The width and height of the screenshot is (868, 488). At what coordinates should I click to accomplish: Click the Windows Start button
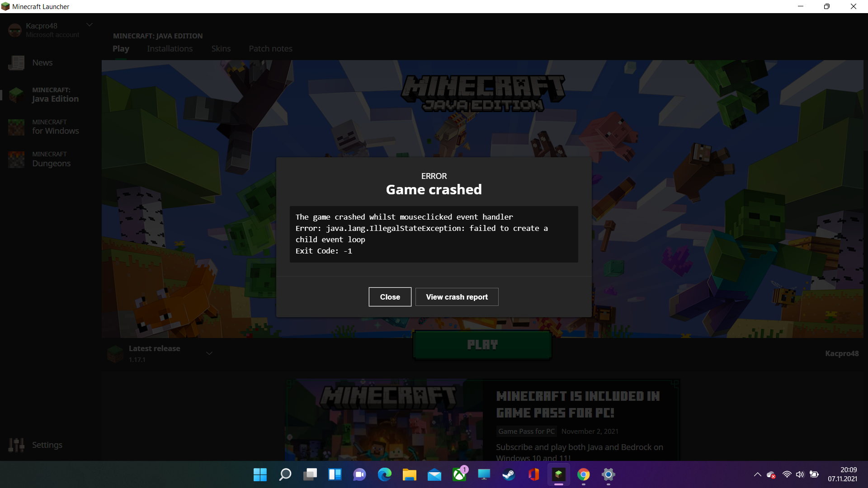pyautogui.click(x=260, y=474)
